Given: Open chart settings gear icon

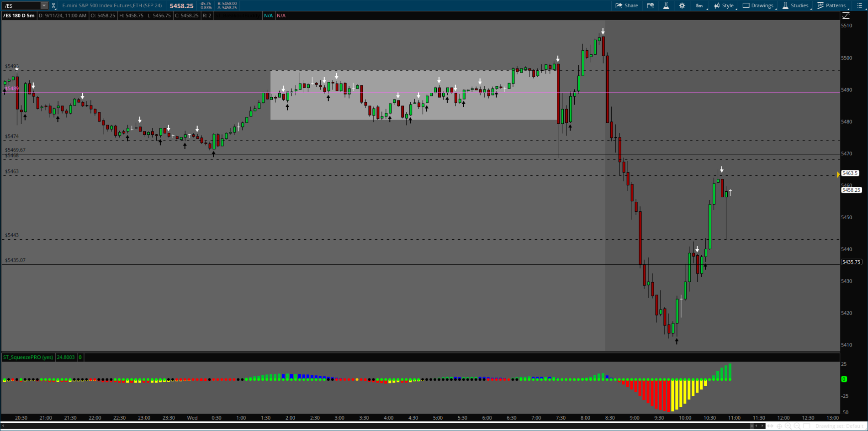Looking at the screenshot, I should (682, 5).
